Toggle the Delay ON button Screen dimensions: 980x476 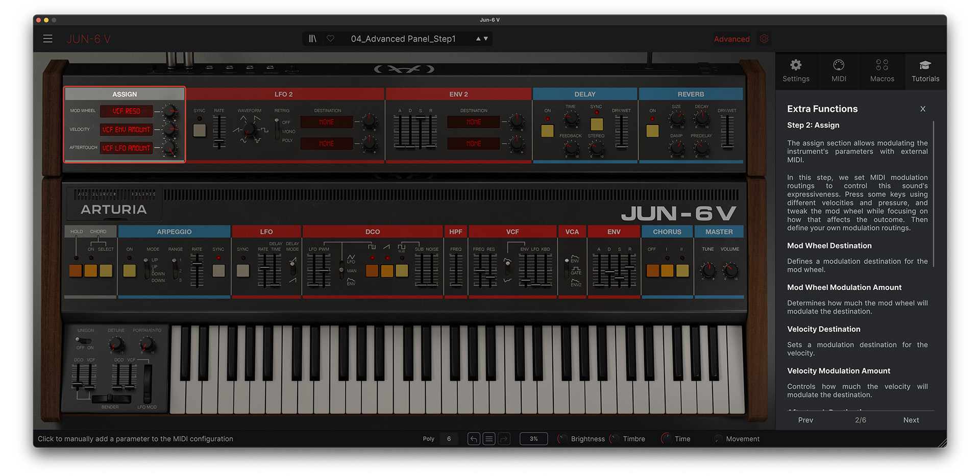(547, 131)
